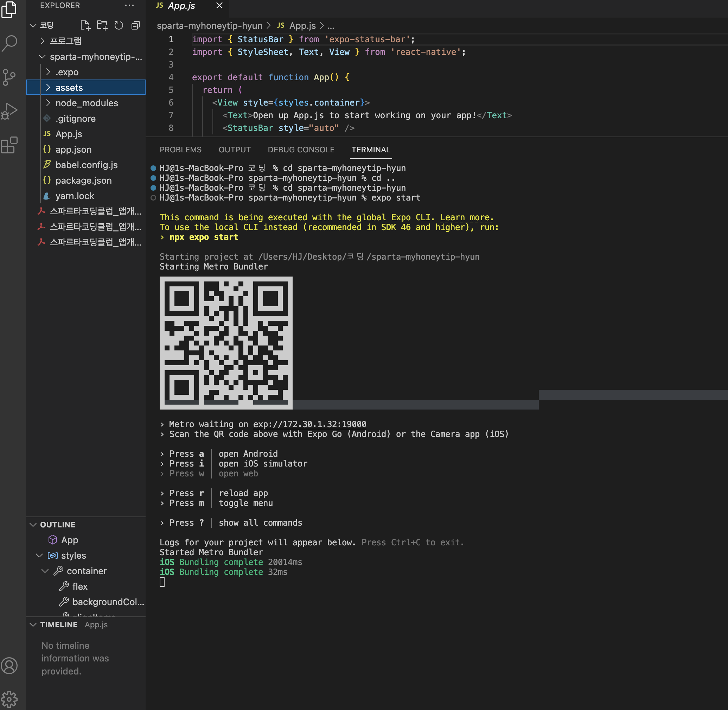
Task: Click the Learn more link in terminal
Action: point(467,217)
